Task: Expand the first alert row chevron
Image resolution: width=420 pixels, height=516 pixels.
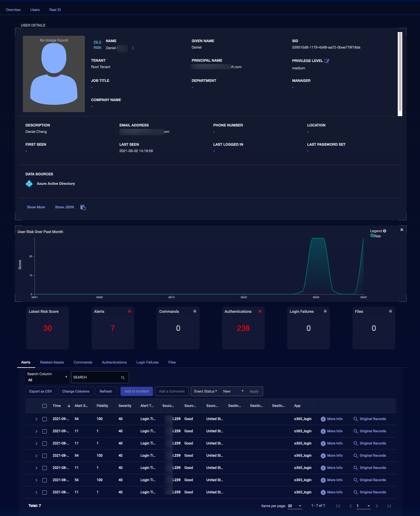Action: tap(36, 419)
